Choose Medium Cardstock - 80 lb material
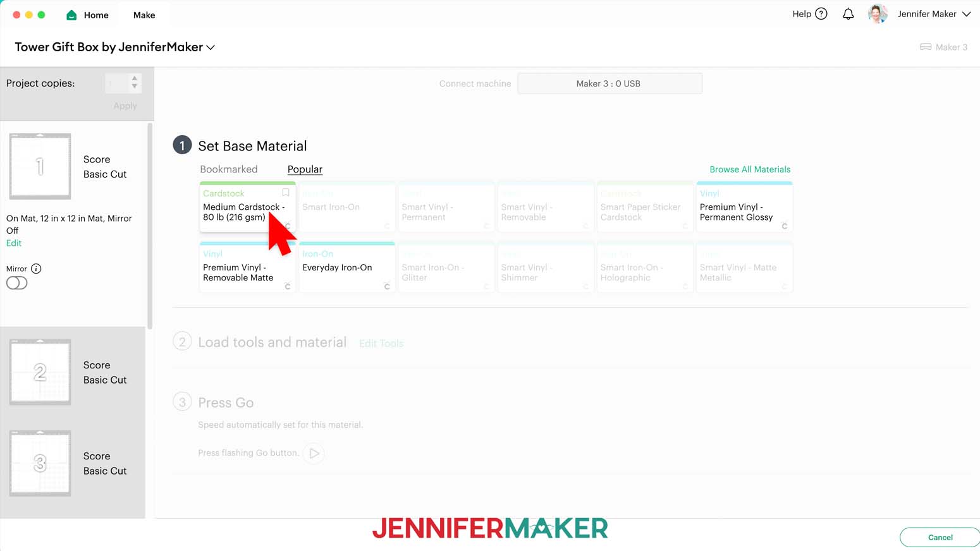 coord(248,207)
